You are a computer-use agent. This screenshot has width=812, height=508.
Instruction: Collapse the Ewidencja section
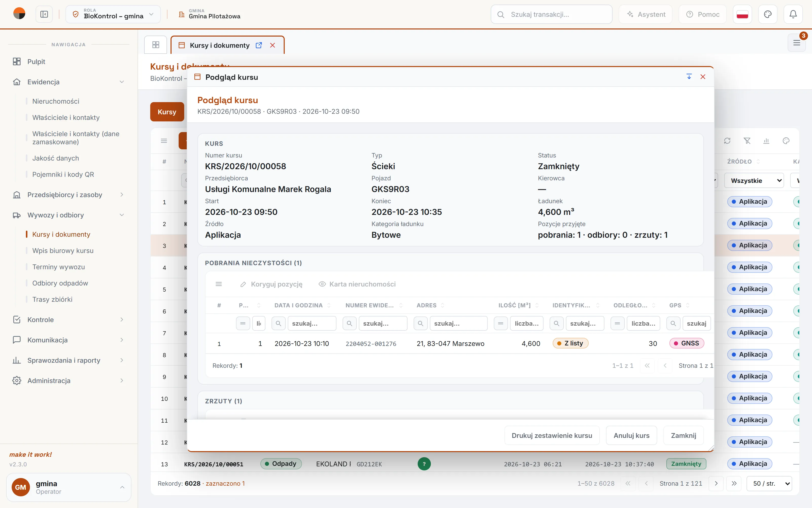[69, 82]
